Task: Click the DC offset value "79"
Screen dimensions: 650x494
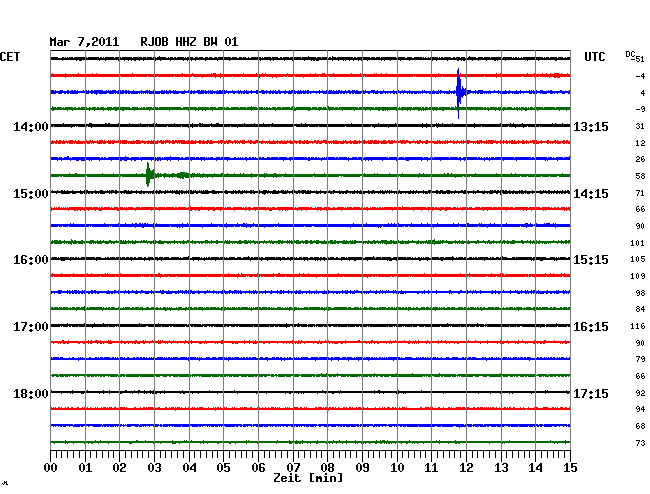Action: tap(640, 359)
